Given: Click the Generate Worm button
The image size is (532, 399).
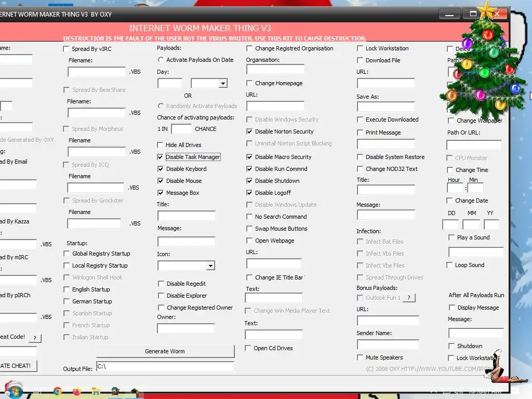Looking at the screenshot, I should [165, 351].
